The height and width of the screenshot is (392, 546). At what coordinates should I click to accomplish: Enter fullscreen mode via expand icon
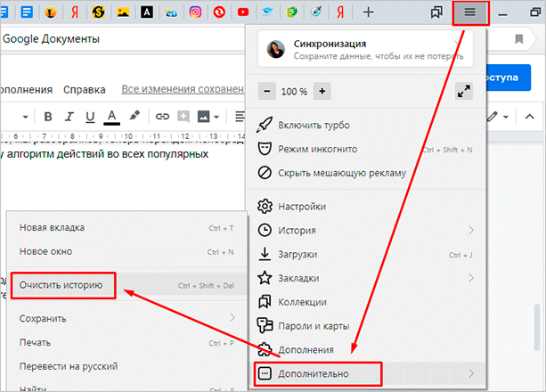coord(464,91)
